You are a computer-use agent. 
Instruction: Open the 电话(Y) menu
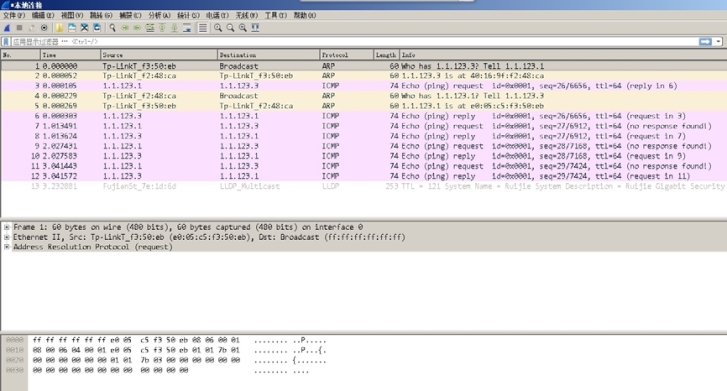point(217,15)
